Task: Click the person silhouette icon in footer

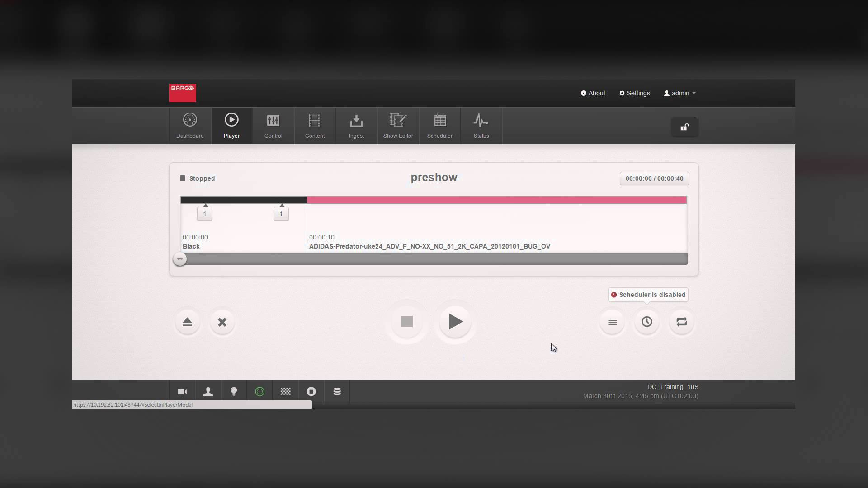Action: coord(208,392)
